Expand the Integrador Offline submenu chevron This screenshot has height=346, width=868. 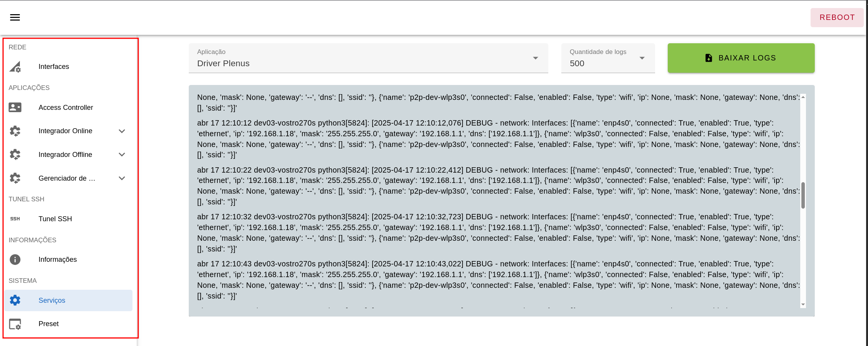pos(122,155)
